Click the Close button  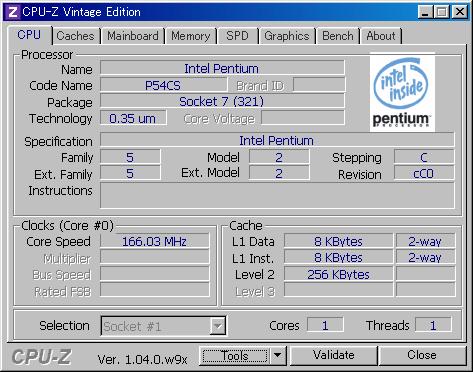(x=422, y=355)
